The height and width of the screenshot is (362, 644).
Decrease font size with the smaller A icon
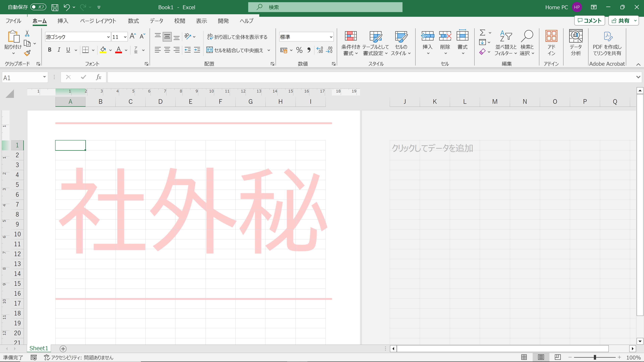coord(142,37)
